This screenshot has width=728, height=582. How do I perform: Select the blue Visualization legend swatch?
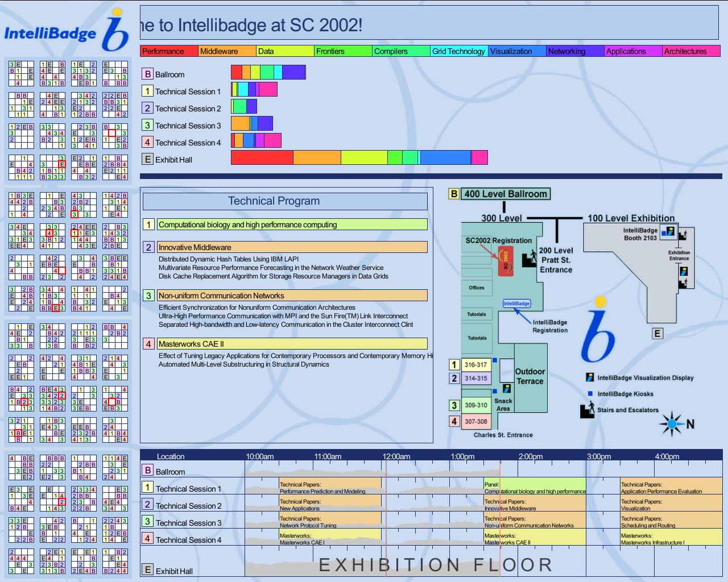pos(517,51)
